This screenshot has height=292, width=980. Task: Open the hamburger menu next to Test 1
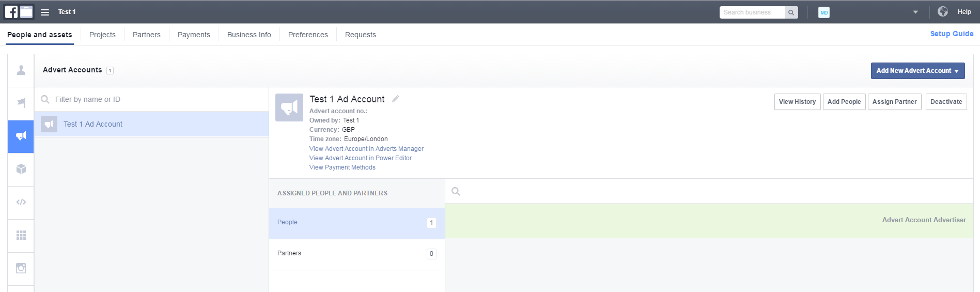coord(45,12)
